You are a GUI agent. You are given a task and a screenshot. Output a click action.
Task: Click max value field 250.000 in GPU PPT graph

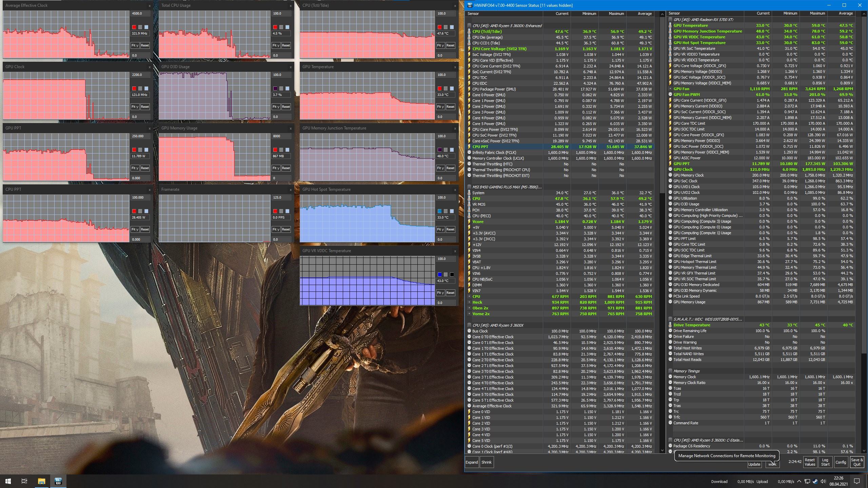tap(140, 136)
